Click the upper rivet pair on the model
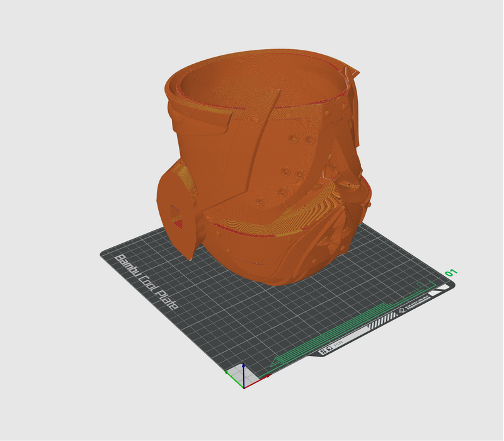 click(x=301, y=140)
